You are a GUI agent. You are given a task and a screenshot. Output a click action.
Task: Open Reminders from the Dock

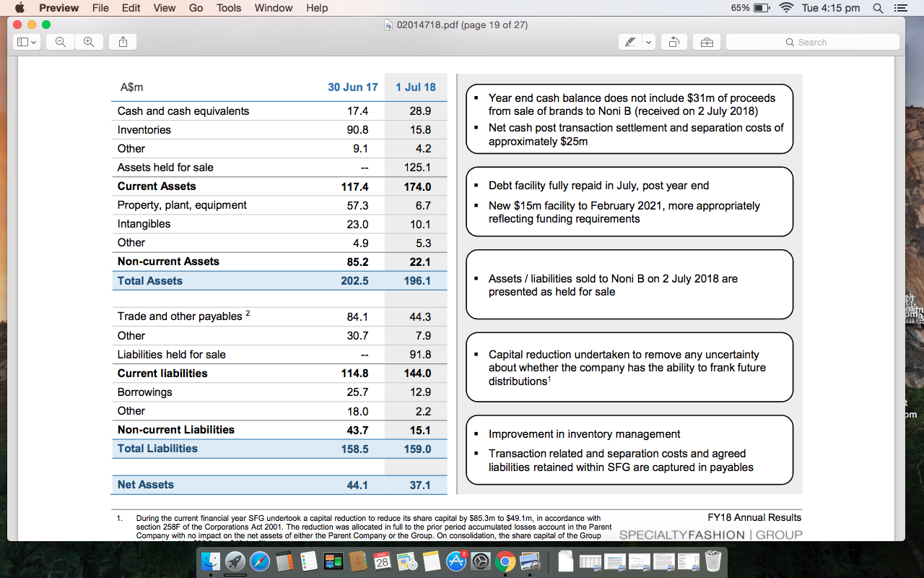tap(309, 561)
